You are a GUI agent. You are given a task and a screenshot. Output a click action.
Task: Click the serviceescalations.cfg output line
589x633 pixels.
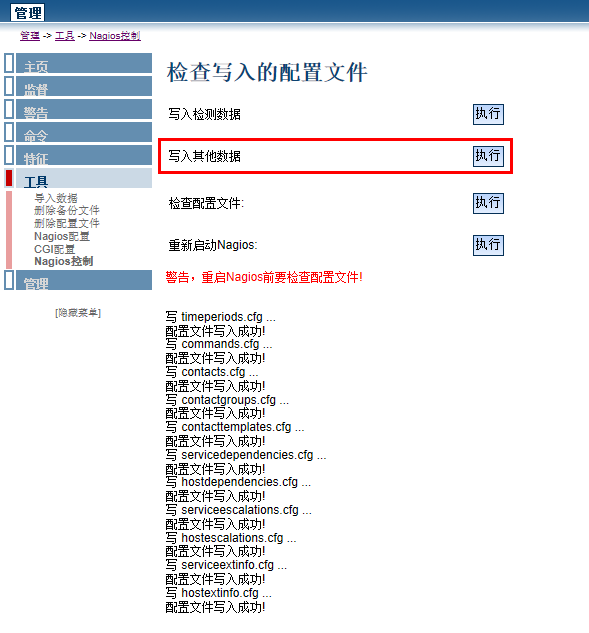coord(239,510)
